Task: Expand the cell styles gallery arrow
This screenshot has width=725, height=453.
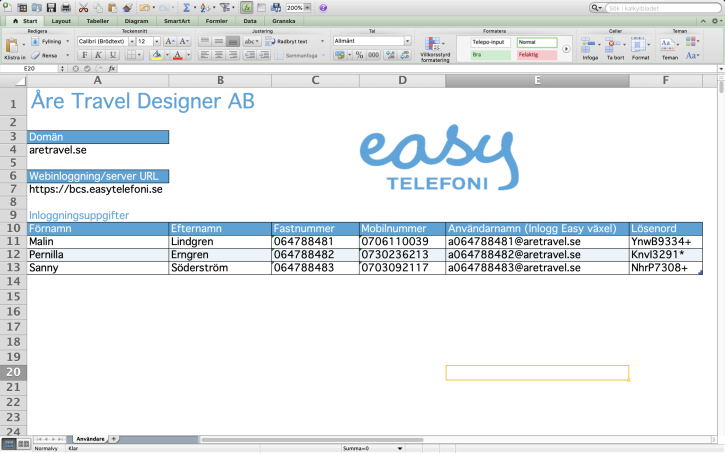Action: (x=566, y=49)
